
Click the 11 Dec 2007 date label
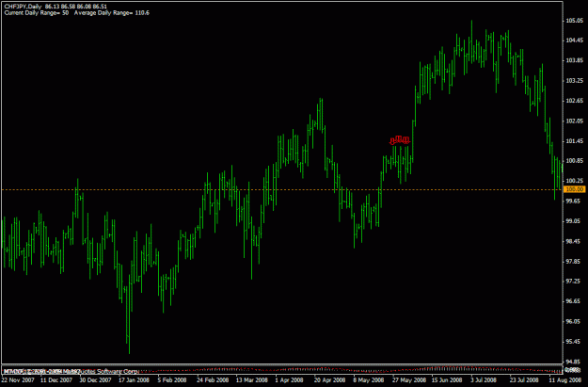click(x=56, y=379)
